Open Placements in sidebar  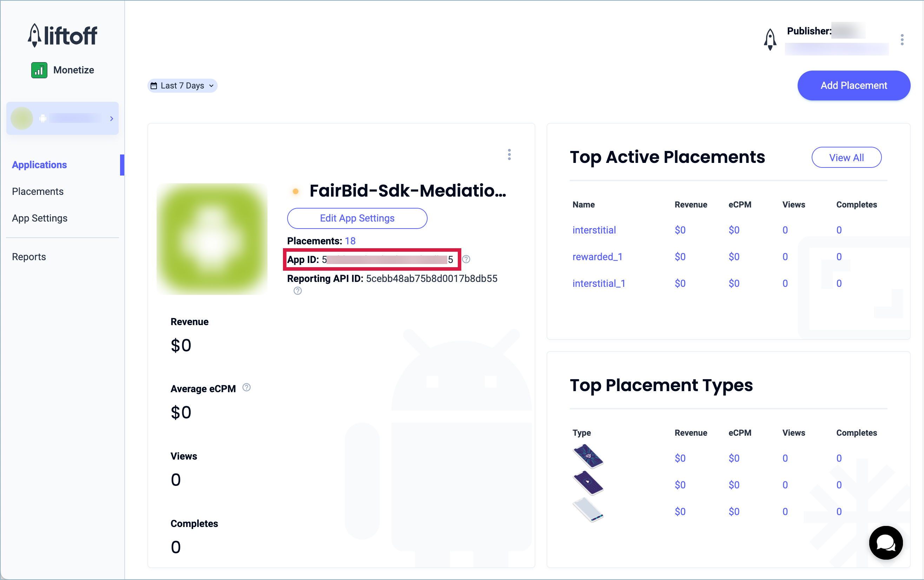tap(38, 192)
